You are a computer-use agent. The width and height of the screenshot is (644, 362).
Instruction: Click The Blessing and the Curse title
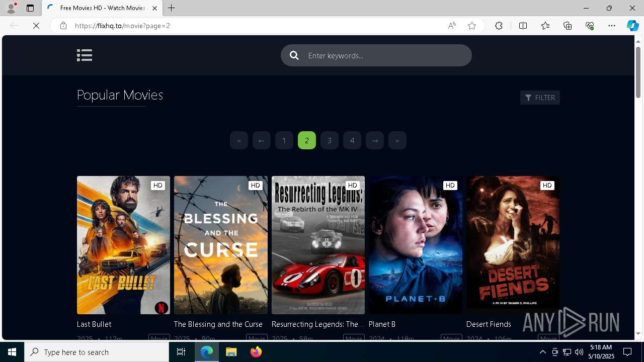coord(218,324)
